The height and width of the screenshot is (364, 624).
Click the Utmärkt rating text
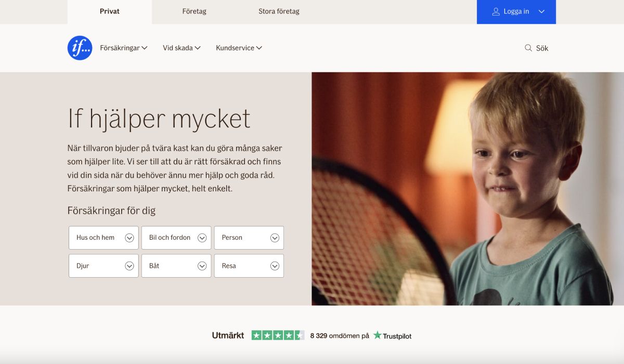click(228, 335)
